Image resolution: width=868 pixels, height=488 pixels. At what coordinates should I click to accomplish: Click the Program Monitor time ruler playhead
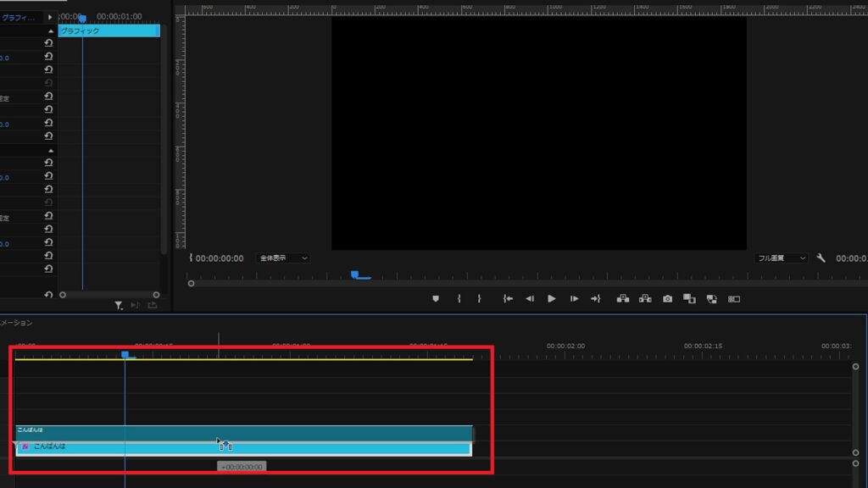355,274
